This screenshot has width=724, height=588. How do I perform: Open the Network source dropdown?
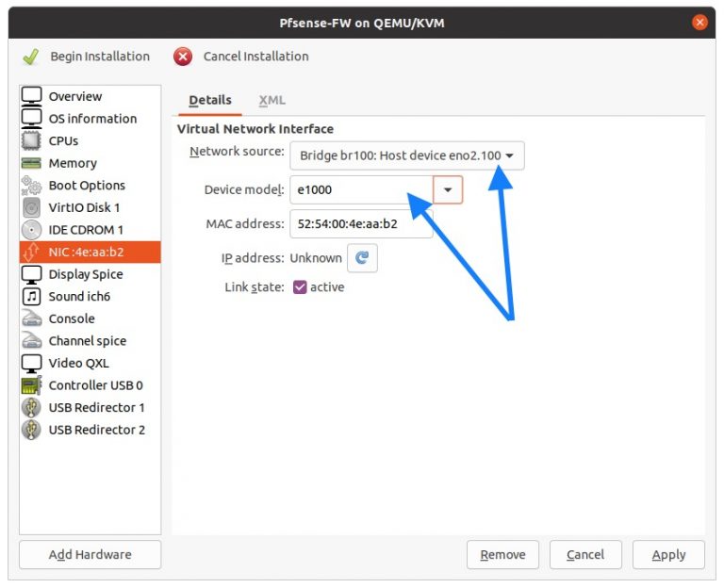pos(407,155)
